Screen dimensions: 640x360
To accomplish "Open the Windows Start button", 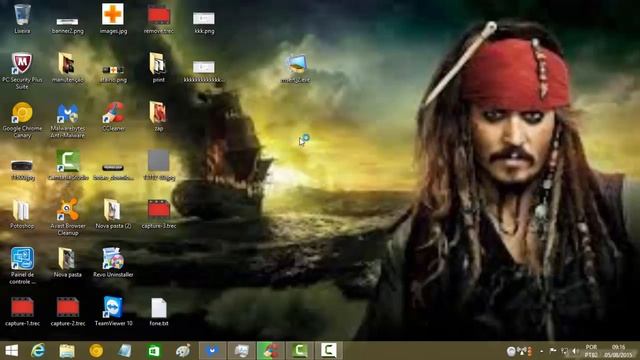I will tap(11, 351).
